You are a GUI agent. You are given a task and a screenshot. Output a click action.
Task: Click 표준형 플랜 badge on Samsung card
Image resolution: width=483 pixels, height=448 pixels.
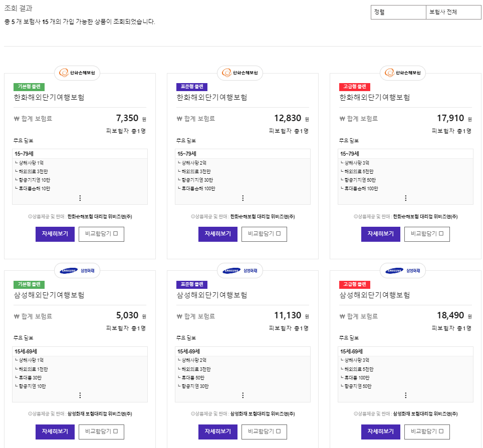click(192, 284)
